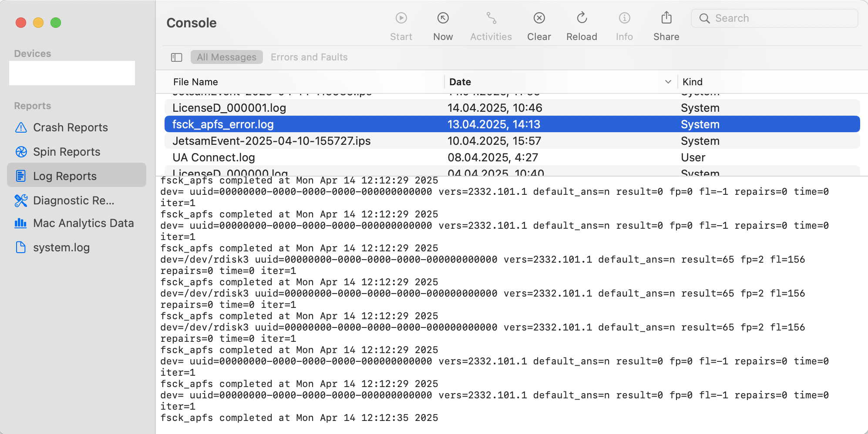This screenshot has height=434, width=868.
Task: Click the Devices sidebar heading
Action: (x=33, y=53)
